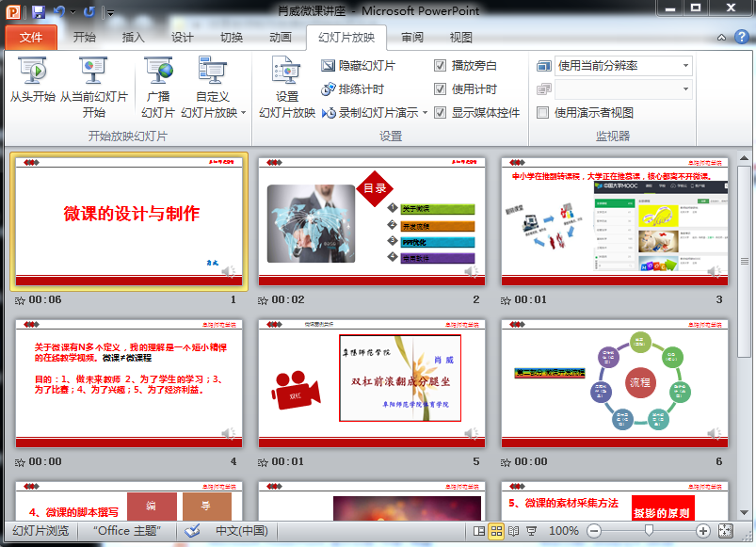This screenshot has width=756, height=547.
Task: Click Rehearse Timings (排练计时)
Action: (352, 89)
